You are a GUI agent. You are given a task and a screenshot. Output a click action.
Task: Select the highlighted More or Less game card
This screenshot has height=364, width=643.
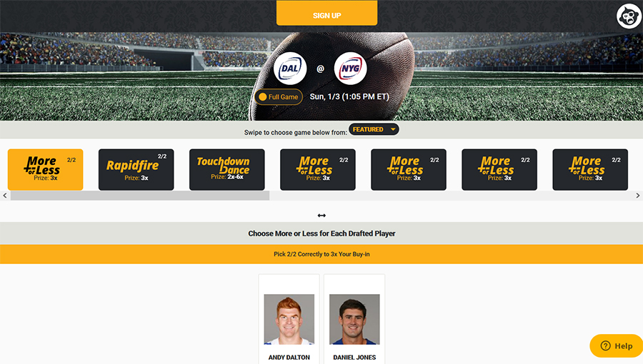(46, 170)
